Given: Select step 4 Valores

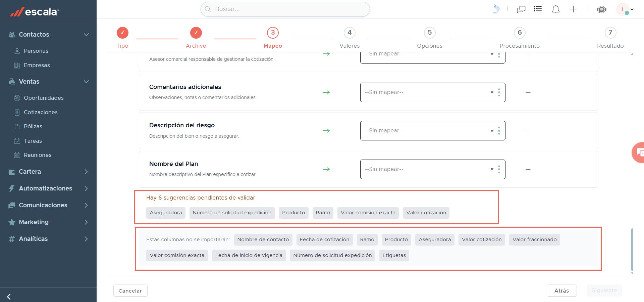Looking at the screenshot, I should [350, 33].
